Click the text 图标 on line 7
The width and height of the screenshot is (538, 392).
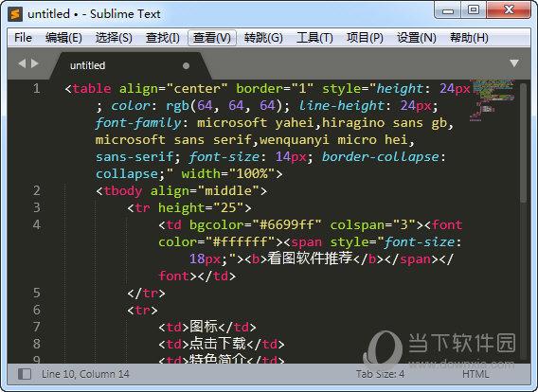point(204,327)
